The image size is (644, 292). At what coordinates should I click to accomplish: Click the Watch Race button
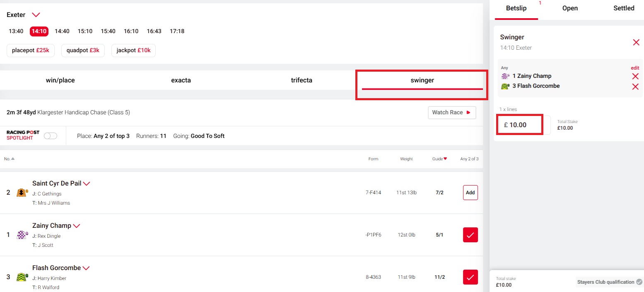[x=451, y=113]
